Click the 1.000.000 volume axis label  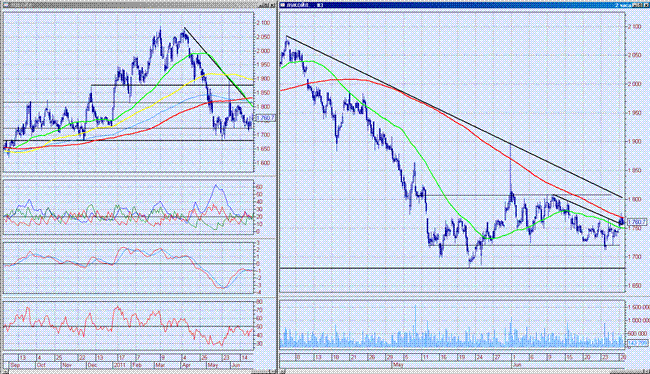click(639, 320)
